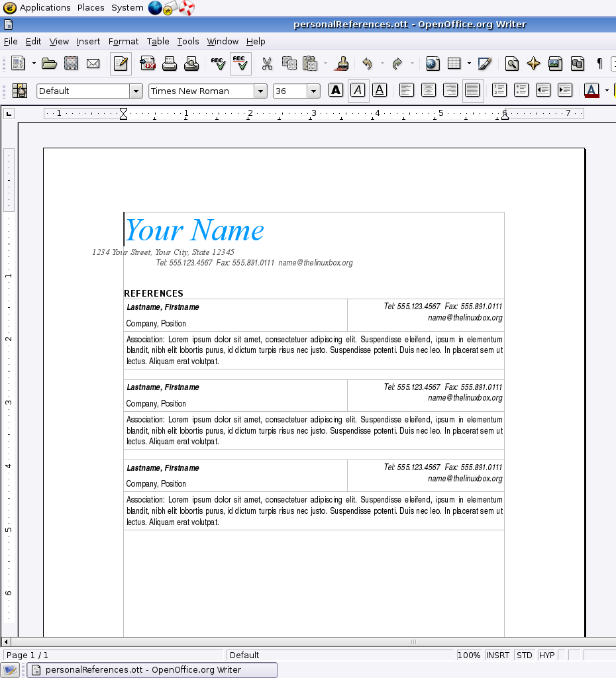Open Data Sources icon

coord(578,64)
